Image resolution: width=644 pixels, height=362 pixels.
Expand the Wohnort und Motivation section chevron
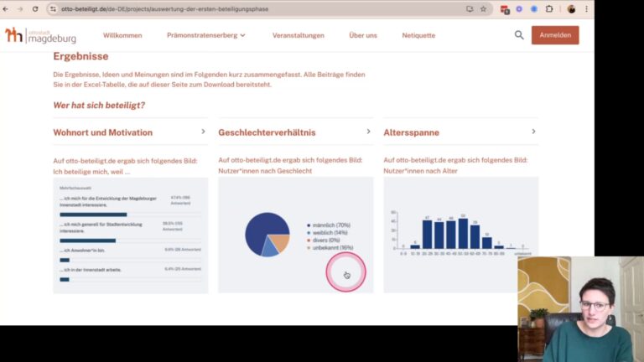tap(203, 132)
